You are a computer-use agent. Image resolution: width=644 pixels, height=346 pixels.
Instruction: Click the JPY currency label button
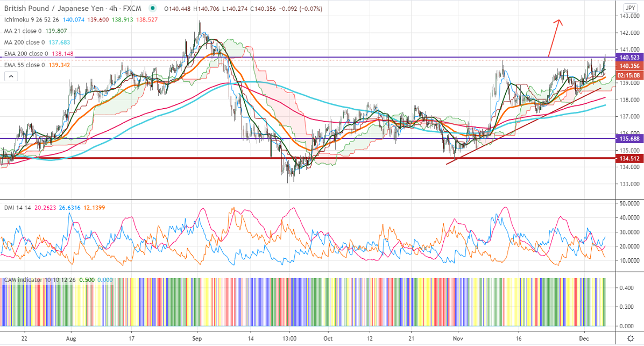point(630,8)
